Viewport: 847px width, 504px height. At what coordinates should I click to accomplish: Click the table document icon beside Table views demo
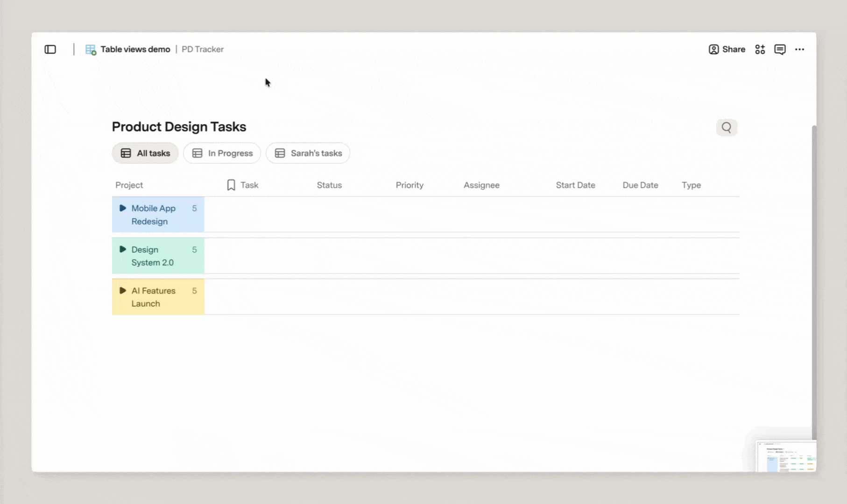[91, 49]
